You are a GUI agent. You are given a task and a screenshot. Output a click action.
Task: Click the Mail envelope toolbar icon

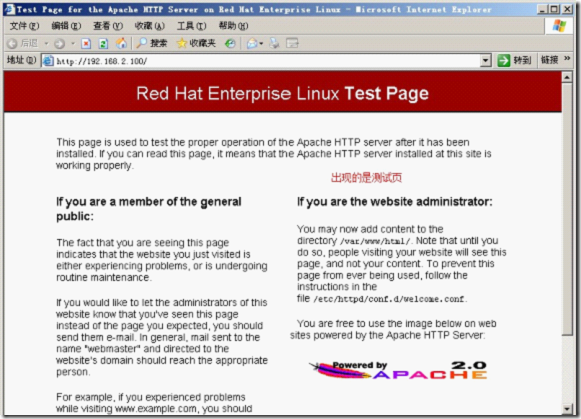(x=252, y=44)
